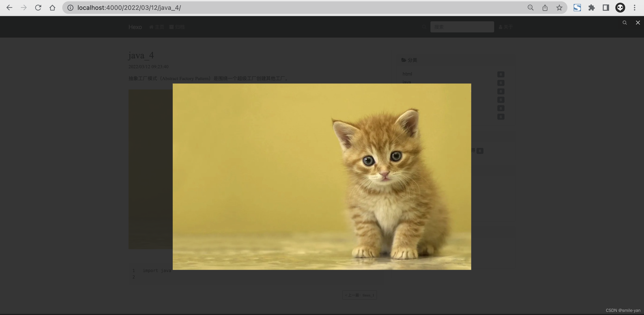The height and width of the screenshot is (315, 644).
Task: Bookmark this page with star icon
Action: tap(559, 8)
